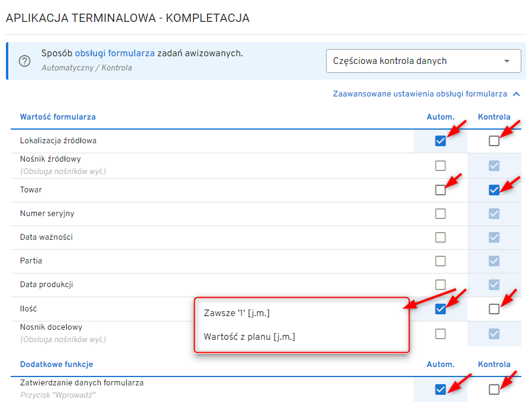Select "Zawsze '1' [j.m.]" option
Image resolution: width=532 pixels, height=412 pixels.
237,313
